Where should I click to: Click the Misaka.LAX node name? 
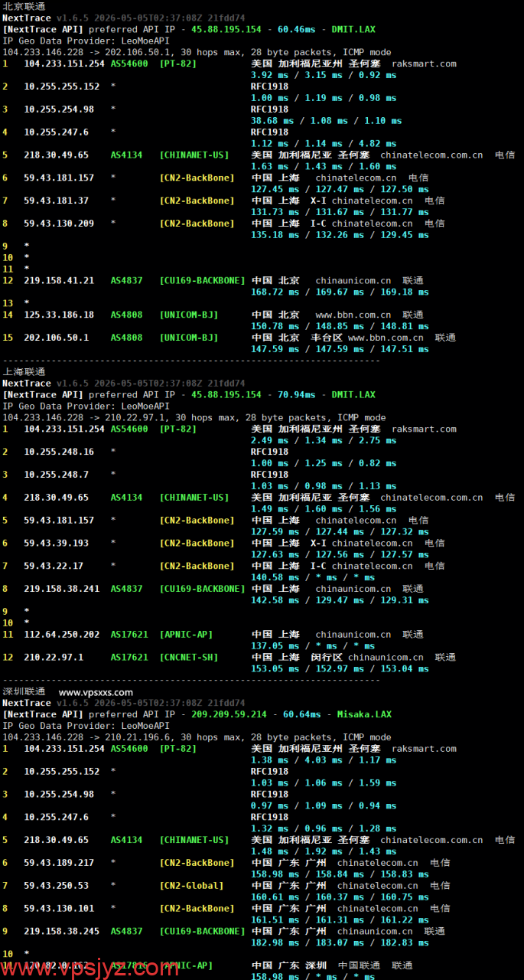point(363,714)
